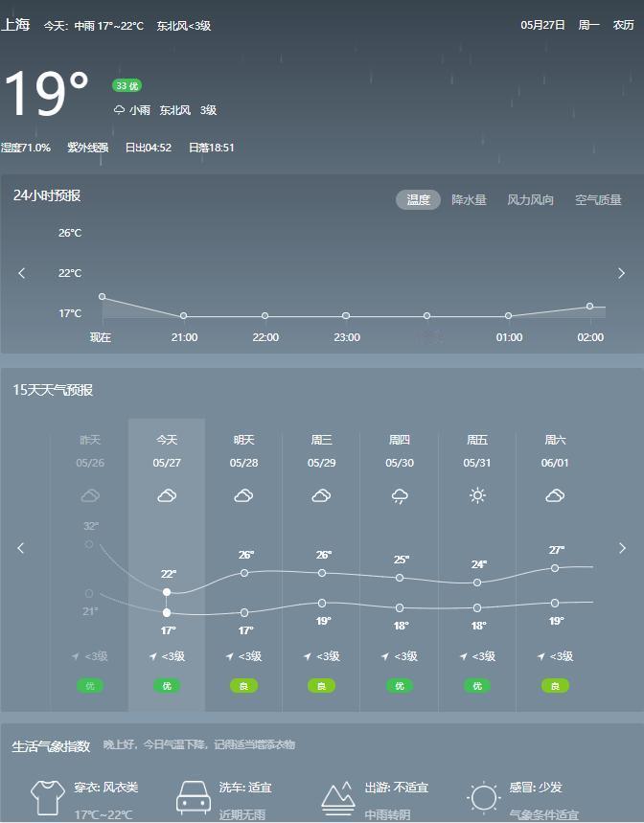Click cloudy weather icon for 周六 06/01

(x=555, y=495)
